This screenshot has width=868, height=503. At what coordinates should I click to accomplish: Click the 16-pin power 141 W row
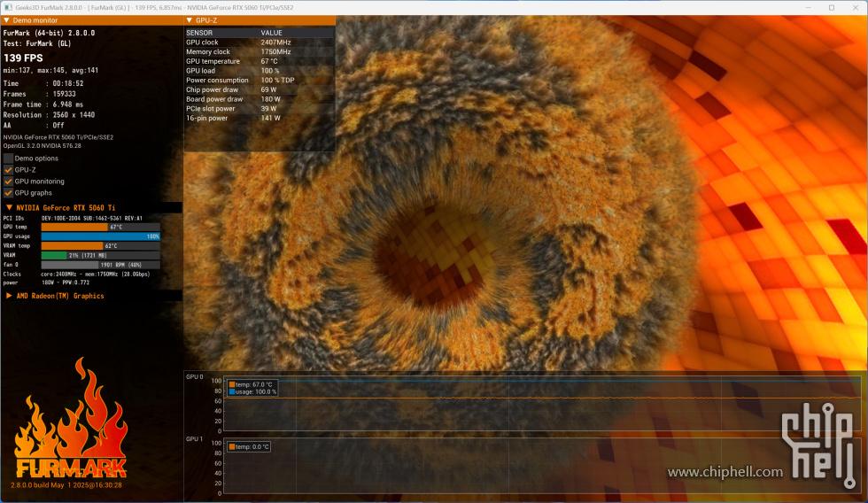pyautogui.click(x=260, y=118)
